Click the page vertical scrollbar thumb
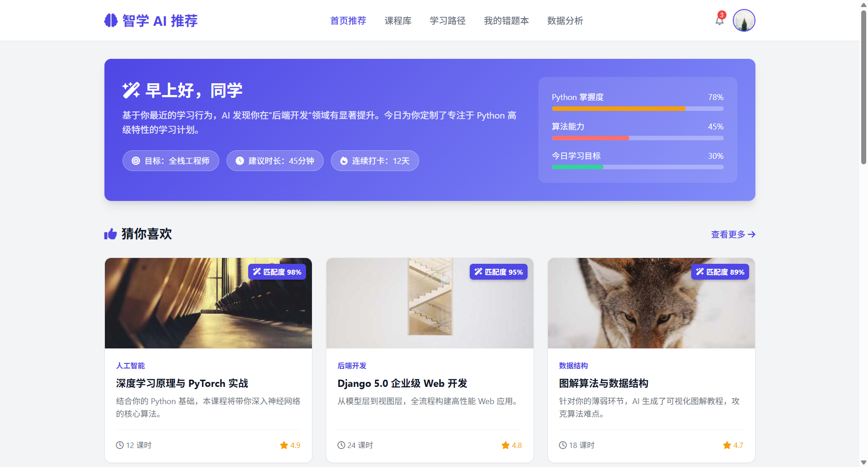Viewport: 868px width, 467px height. [x=863, y=87]
